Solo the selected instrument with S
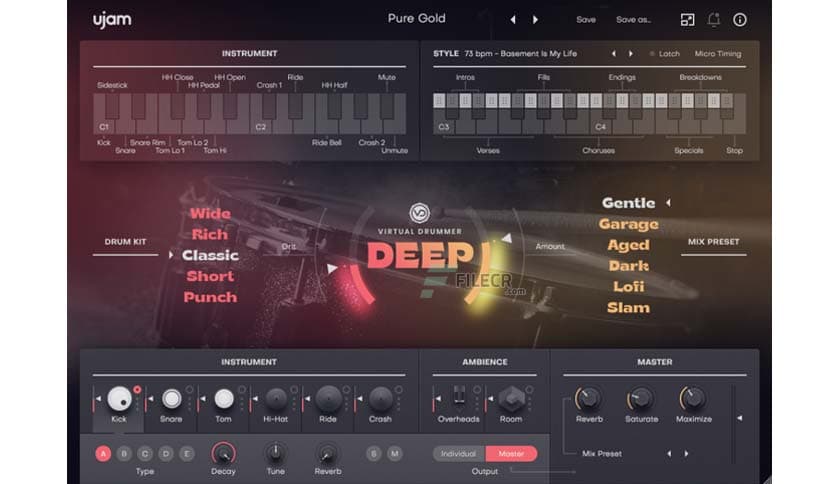The width and height of the screenshot is (836, 484). (374, 454)
